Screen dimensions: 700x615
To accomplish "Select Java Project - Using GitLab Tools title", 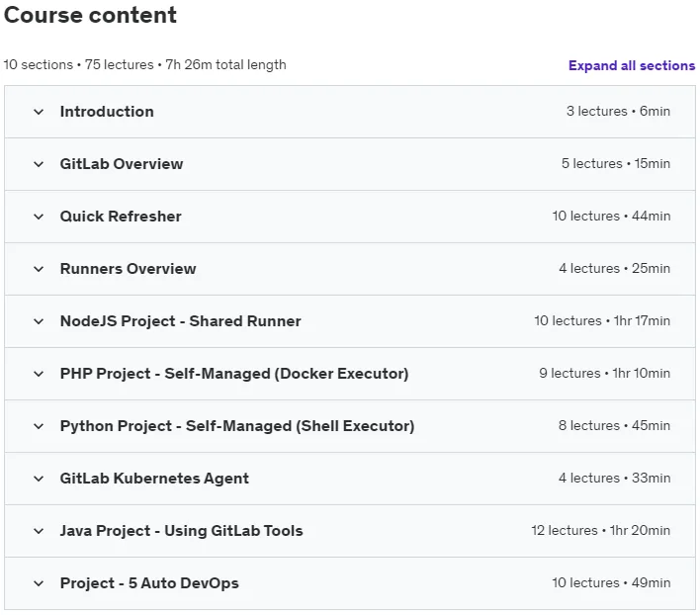I will [181, 531].
